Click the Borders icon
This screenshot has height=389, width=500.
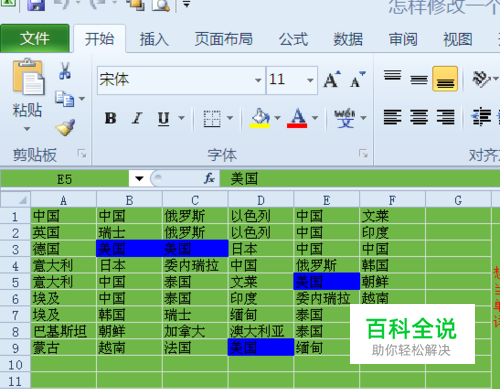point(212,118)
